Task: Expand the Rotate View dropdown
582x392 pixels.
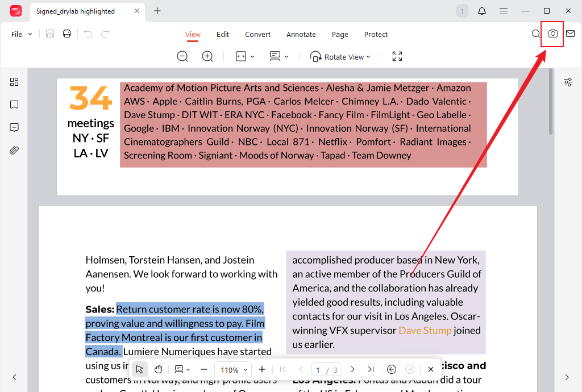Action: [340, 56]
